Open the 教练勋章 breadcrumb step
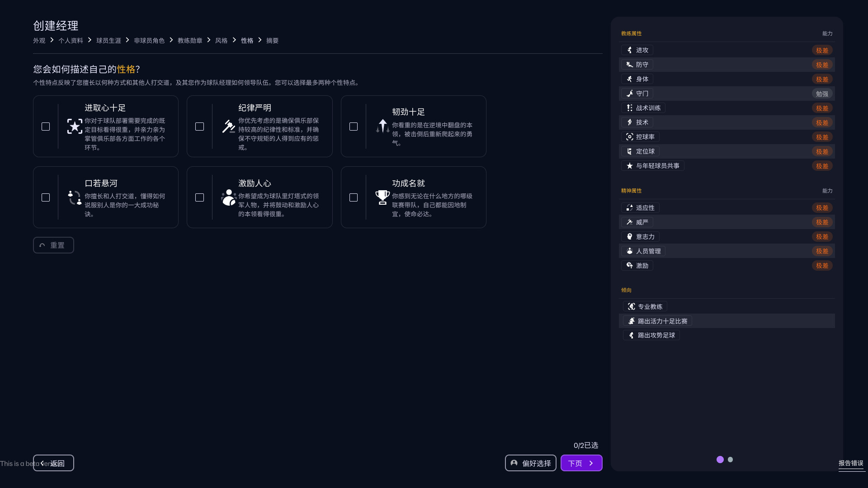The width and height of the screenshot is (868, 488). click(x=190, y=41)
